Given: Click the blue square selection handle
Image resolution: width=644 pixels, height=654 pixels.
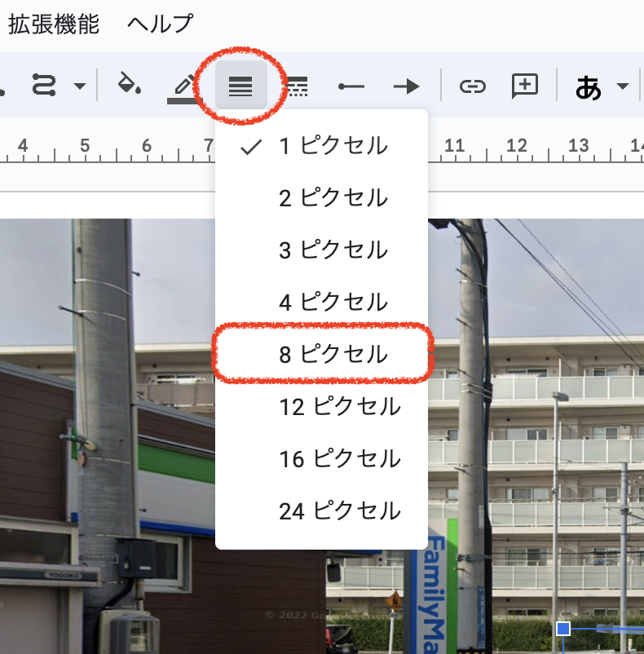Looking at the screenshot, I should [x=562, y=629].
